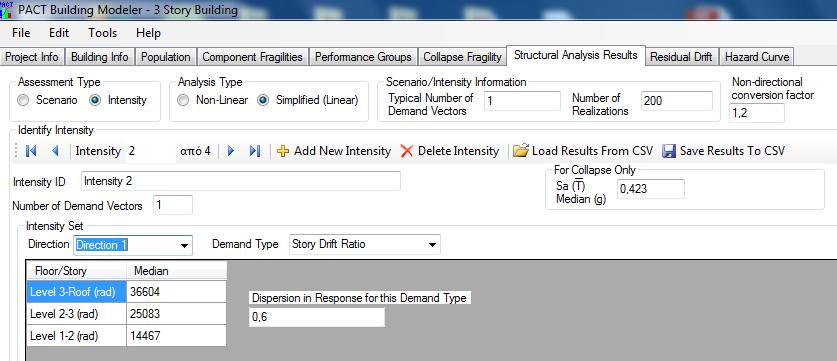Open the Direction dropdown
837x361 pixels.
click(x=185, y=246)
